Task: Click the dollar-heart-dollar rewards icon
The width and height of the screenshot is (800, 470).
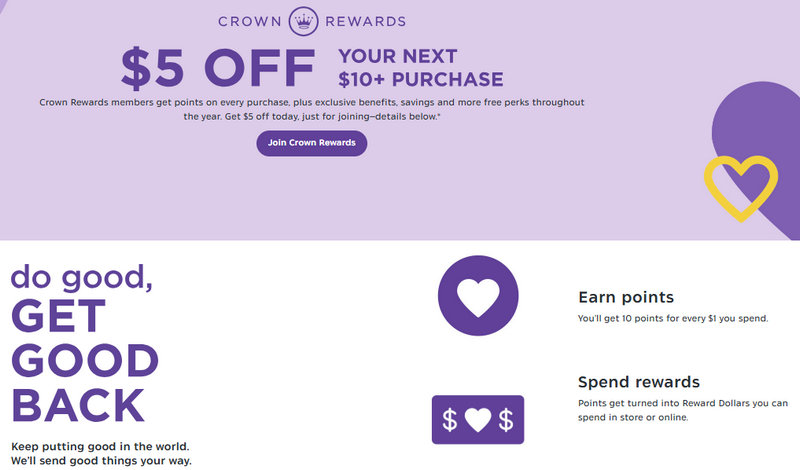Action: (478, 419)
